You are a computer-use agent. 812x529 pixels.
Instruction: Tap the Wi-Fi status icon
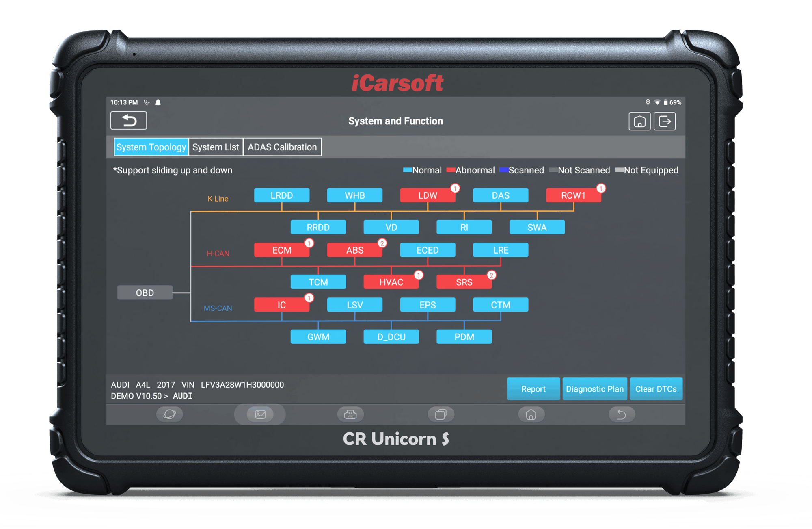pyautogui.click(x=657, y=102)
